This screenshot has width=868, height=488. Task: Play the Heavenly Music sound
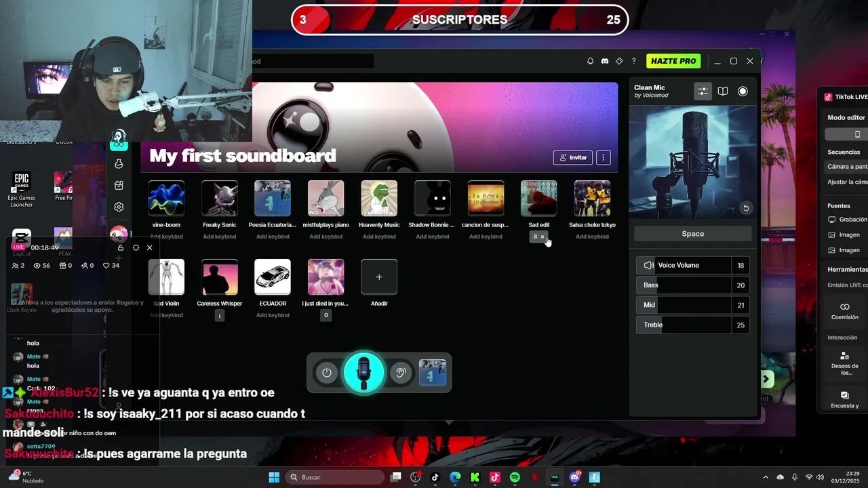click(379, 199)
